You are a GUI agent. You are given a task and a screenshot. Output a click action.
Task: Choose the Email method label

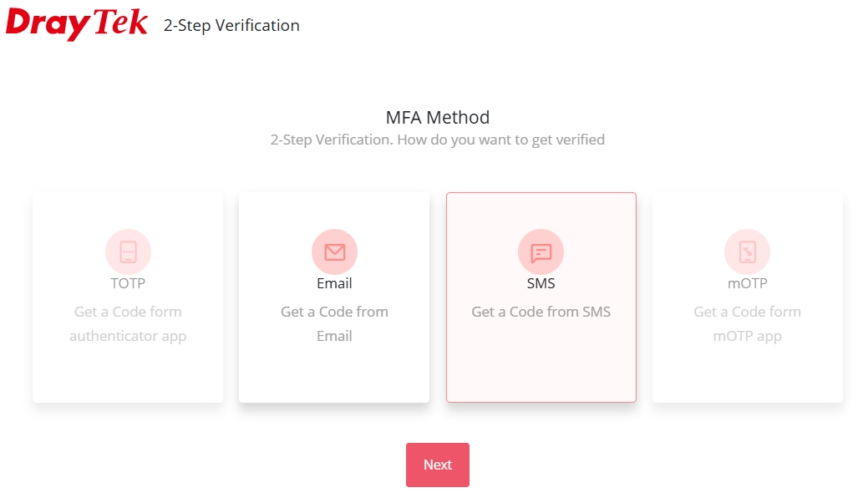click(334, 283)
